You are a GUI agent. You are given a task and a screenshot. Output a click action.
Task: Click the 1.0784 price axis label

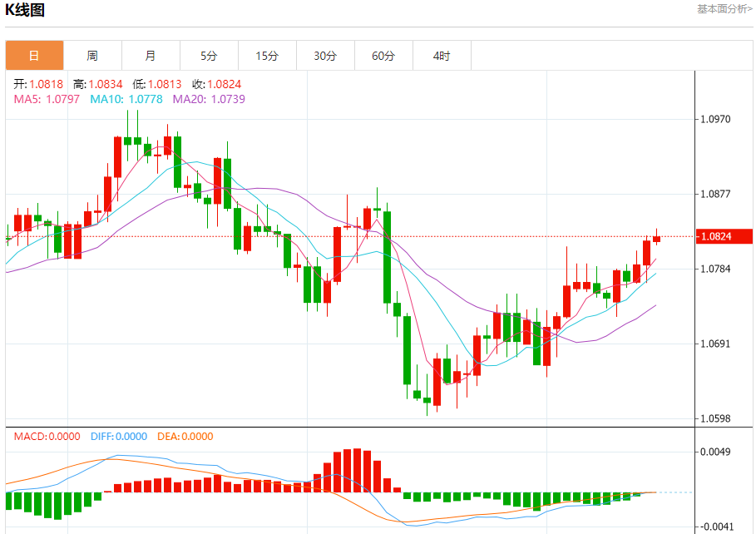click(715, 269)
